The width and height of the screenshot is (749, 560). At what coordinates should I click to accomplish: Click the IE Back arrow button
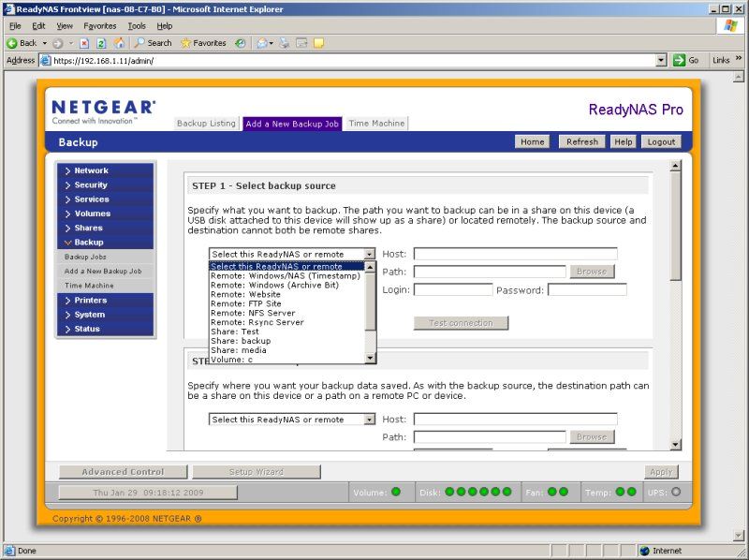(22, 43)
